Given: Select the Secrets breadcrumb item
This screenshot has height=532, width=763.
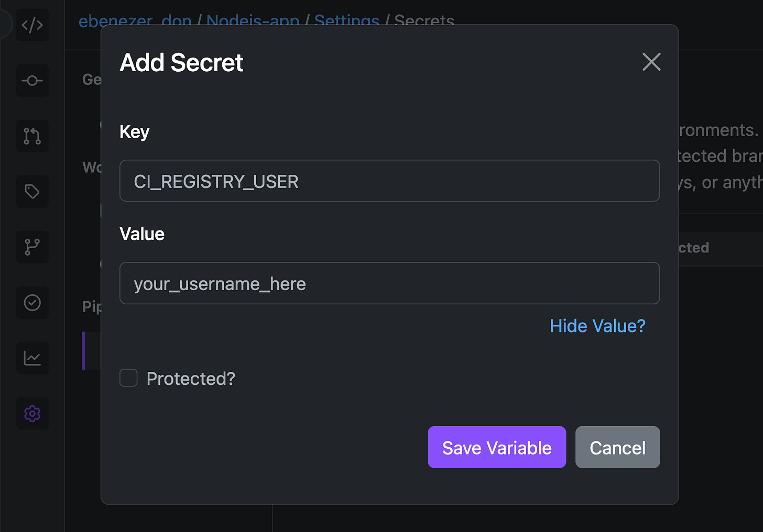Looking at the screenshot, I should click(x=424, y=21).
